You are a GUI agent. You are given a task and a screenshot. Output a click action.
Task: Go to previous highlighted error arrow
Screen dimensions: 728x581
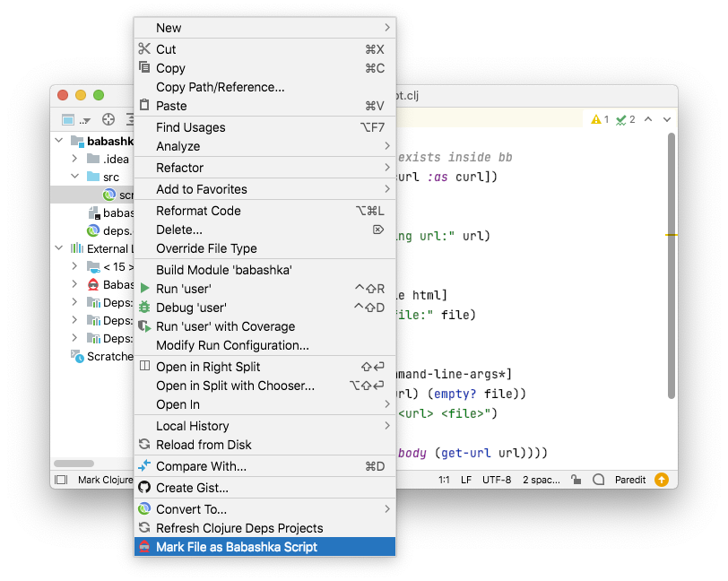tap(648, 119)
